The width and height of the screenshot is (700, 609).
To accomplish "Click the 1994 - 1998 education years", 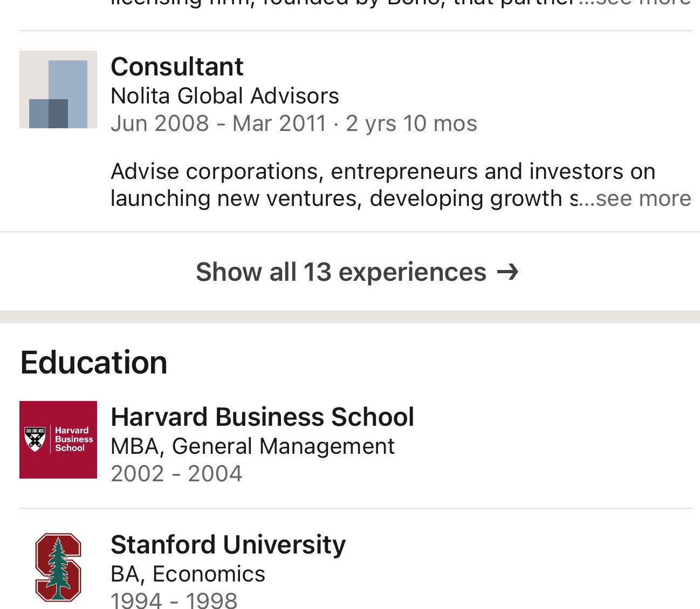I will [174, 601].
